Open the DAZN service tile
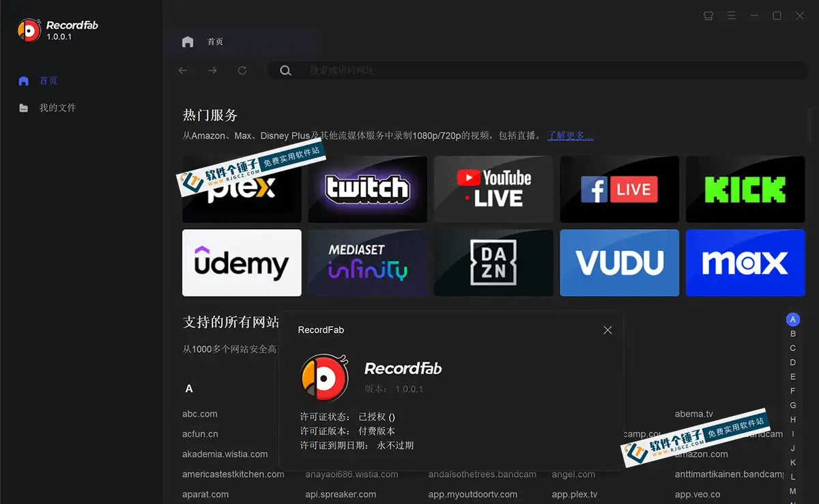 click(x=493, y=263)
